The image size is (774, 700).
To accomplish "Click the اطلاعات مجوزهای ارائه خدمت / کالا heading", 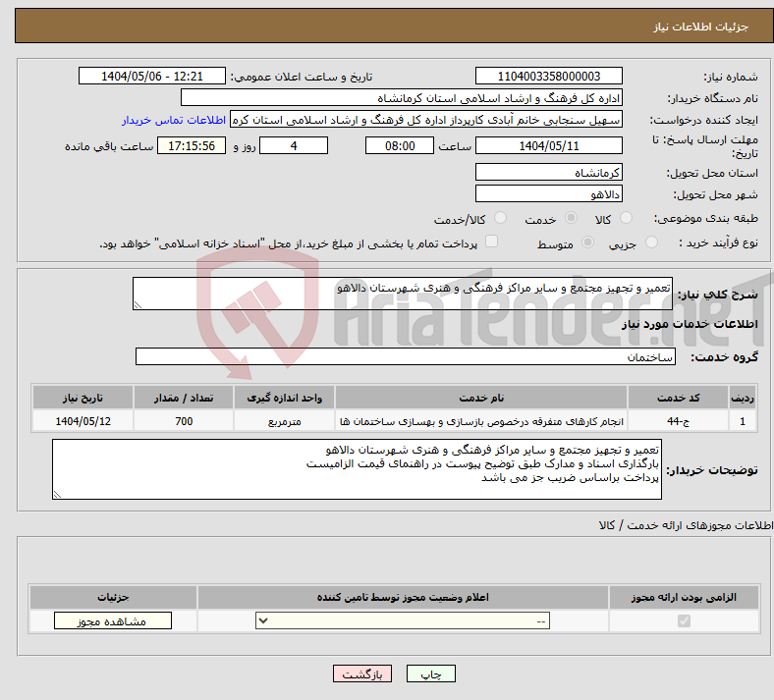I will point(686,525).
